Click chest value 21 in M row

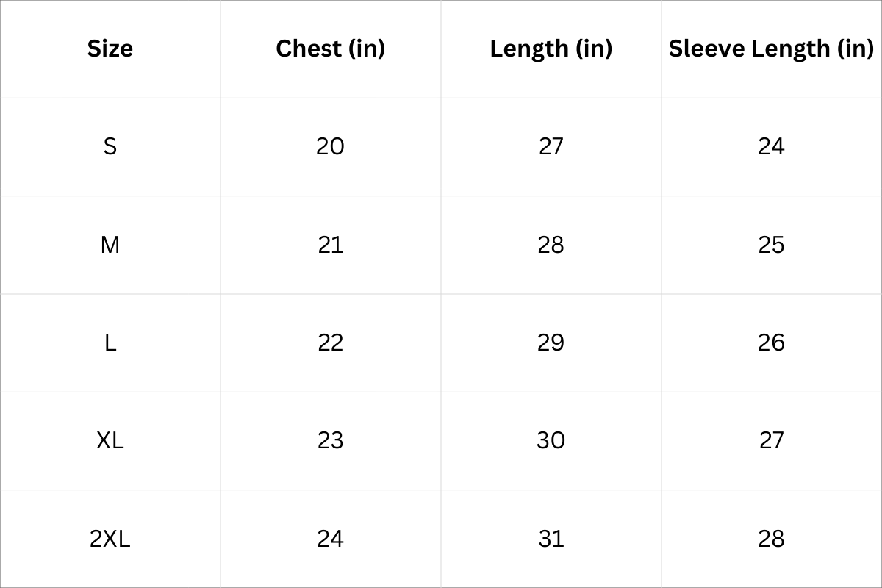(x=330, y=245)
